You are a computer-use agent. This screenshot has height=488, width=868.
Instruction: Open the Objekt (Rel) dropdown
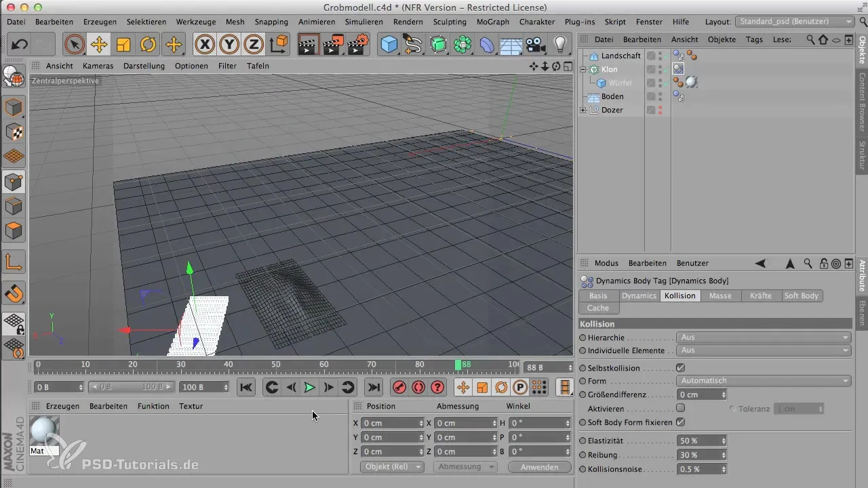pyautogui.click(x=393, y=467)
